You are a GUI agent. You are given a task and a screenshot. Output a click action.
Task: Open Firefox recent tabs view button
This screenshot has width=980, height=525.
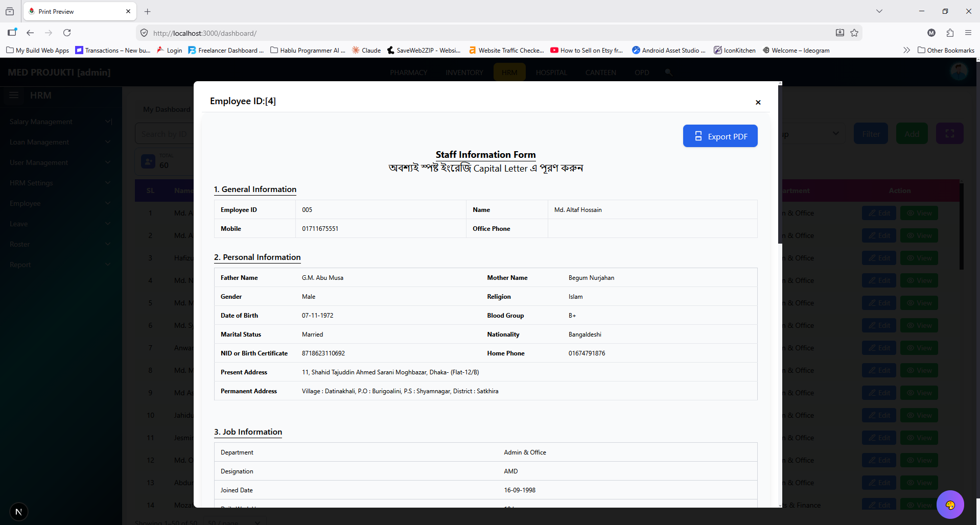tap(10, 11)
